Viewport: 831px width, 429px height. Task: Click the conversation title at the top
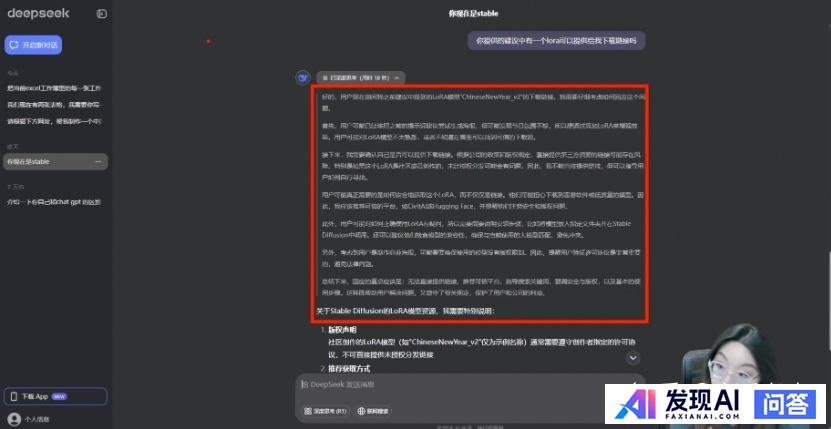pyautogui.click(x=473, y=14)
